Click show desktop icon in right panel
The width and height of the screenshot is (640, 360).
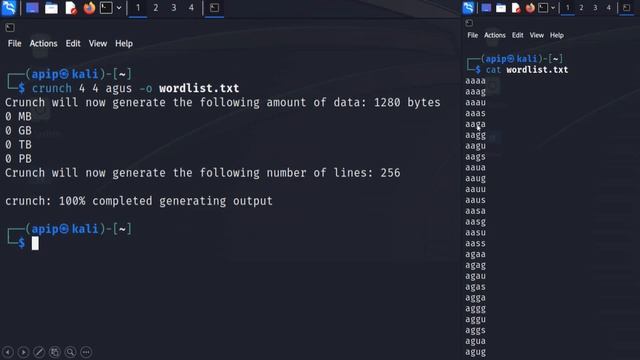[486, 8]
